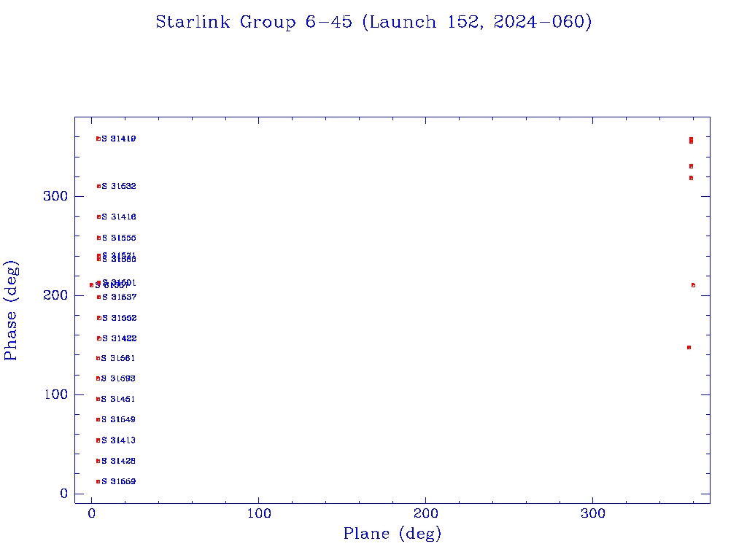Screen dimensions: 747x560
Task: Select the data point labeled S 31549
Action: pyautogui.click(x=98, y=419)
